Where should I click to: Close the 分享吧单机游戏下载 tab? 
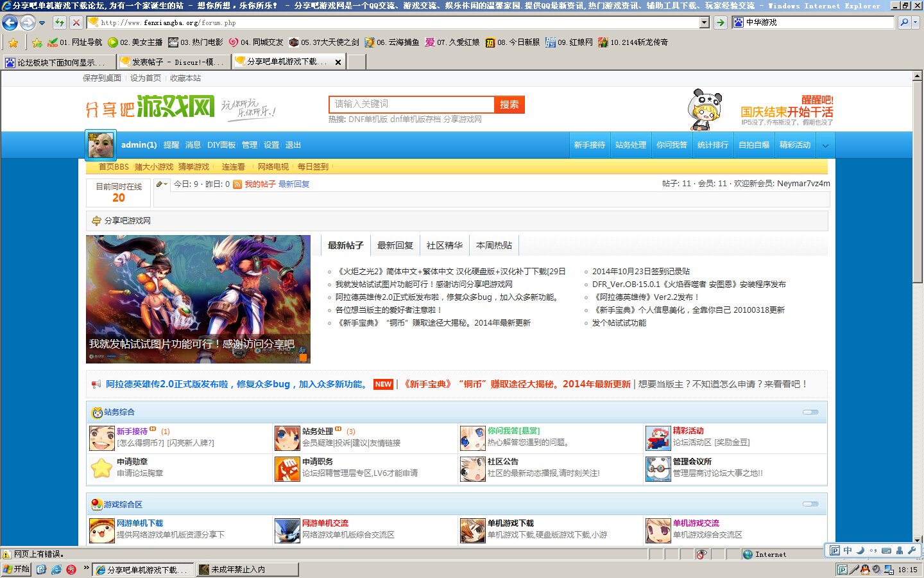click(338, 62)
